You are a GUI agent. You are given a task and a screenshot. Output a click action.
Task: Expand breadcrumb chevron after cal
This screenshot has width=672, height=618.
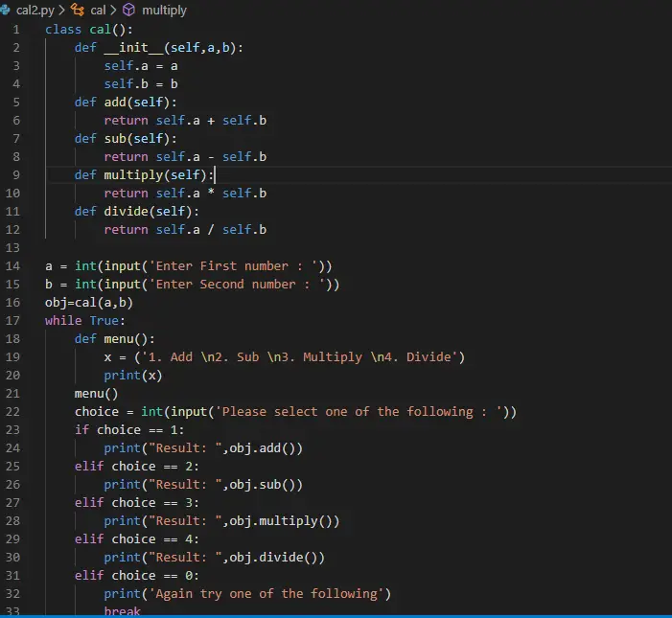point(113,10)
